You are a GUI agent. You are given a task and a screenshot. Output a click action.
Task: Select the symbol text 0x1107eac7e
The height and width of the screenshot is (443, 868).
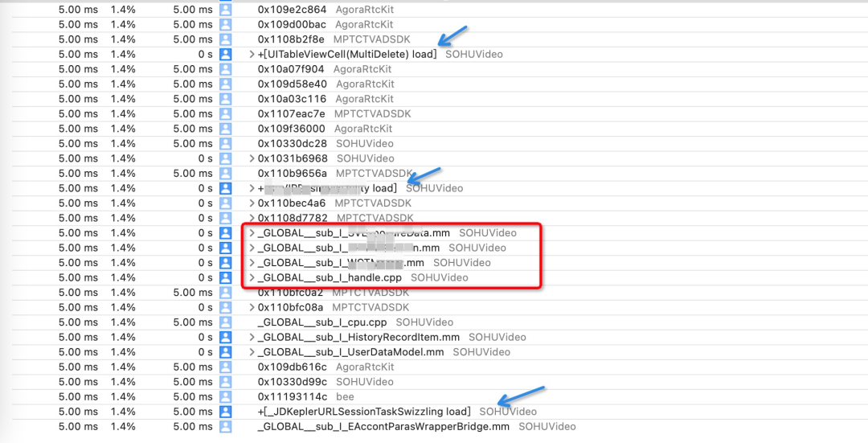[x=292, y=114]
